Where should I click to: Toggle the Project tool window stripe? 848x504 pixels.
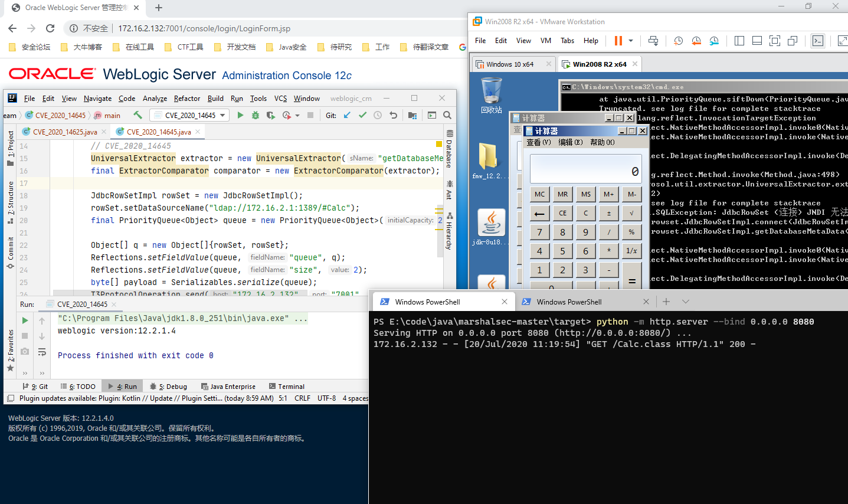[11, 149]
